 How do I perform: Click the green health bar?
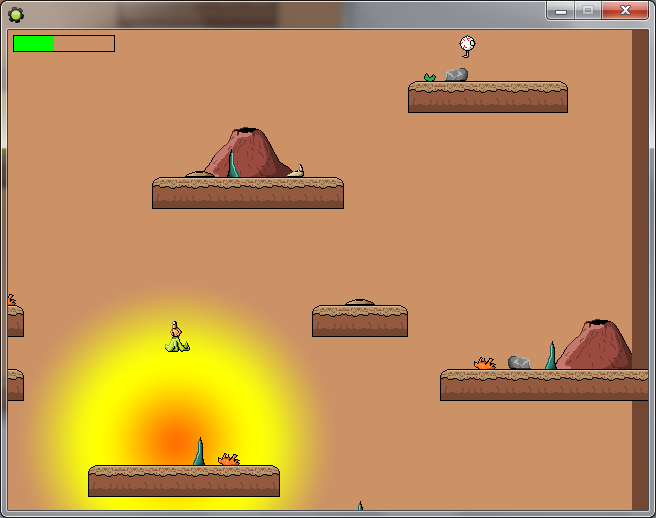34,43
